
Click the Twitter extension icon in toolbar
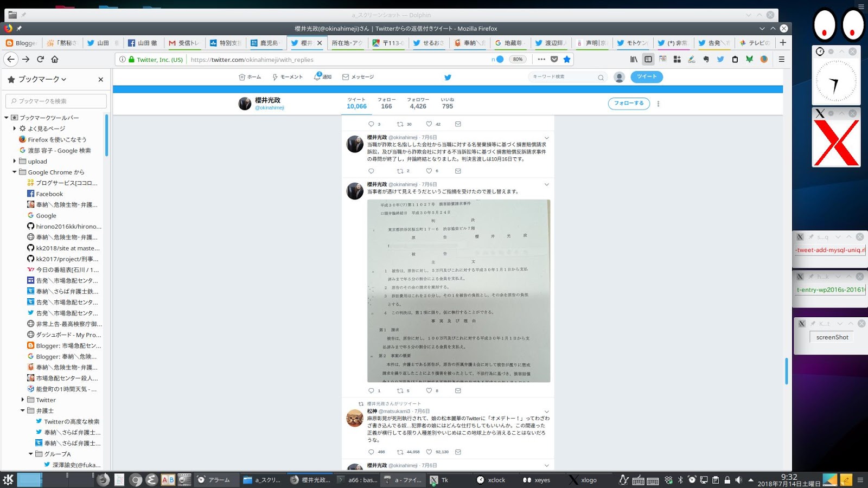point(720,59)
